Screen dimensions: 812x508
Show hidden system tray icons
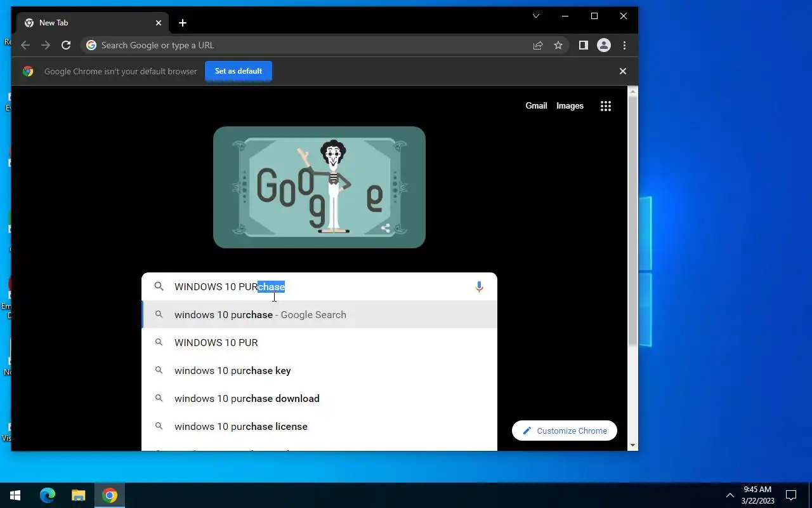pos(730,495)
